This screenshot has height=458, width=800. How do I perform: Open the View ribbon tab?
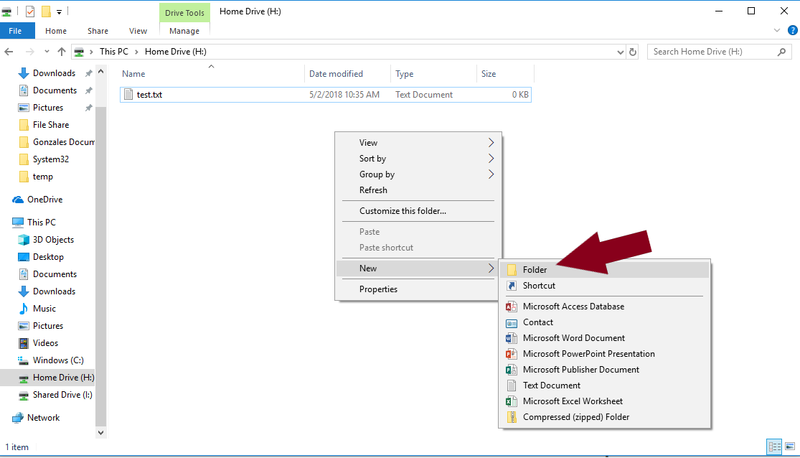(x=138, y=31)
